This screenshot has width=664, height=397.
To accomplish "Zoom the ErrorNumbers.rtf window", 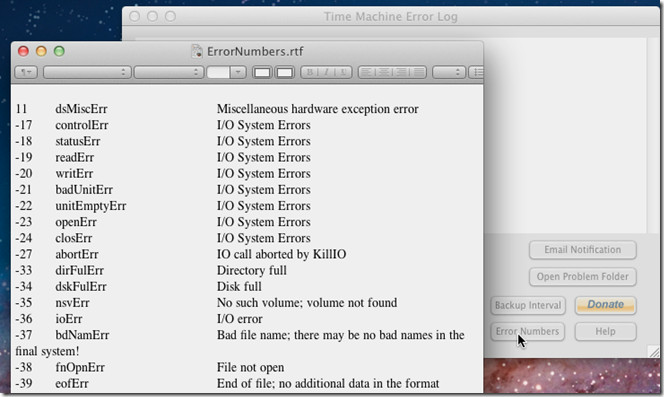I will tap(59, 51).
